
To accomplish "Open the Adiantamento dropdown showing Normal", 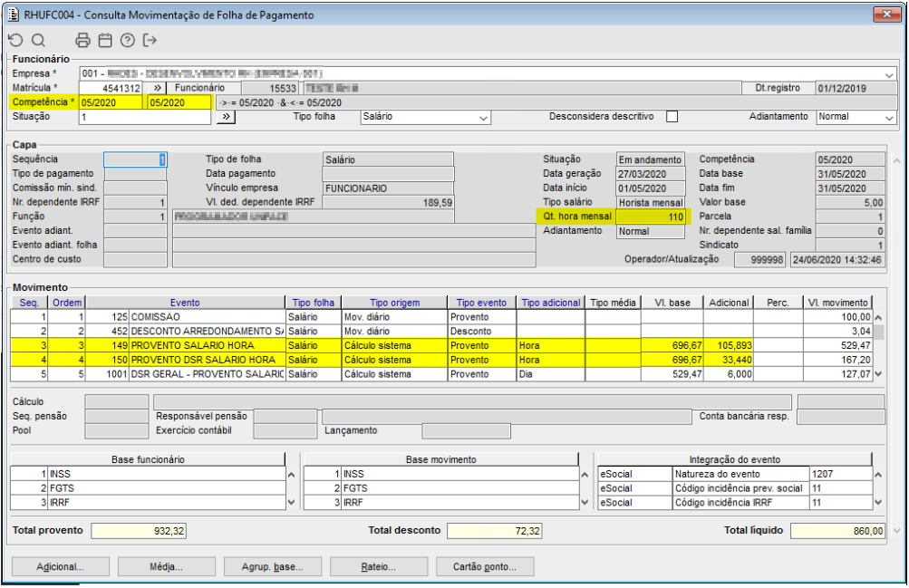I will (889, 117).
